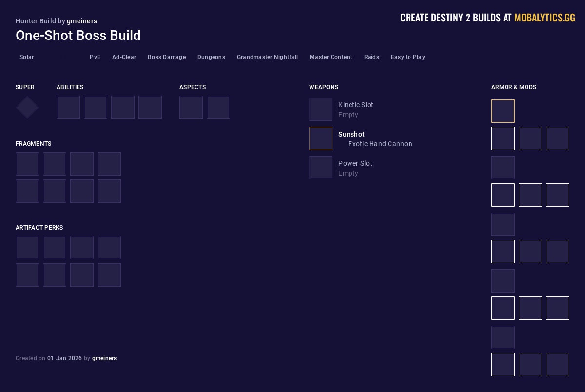The image size is (585, 392).
Task: Select the Grandmaster Nightfall tab label
Action: [x=267, y=57]
